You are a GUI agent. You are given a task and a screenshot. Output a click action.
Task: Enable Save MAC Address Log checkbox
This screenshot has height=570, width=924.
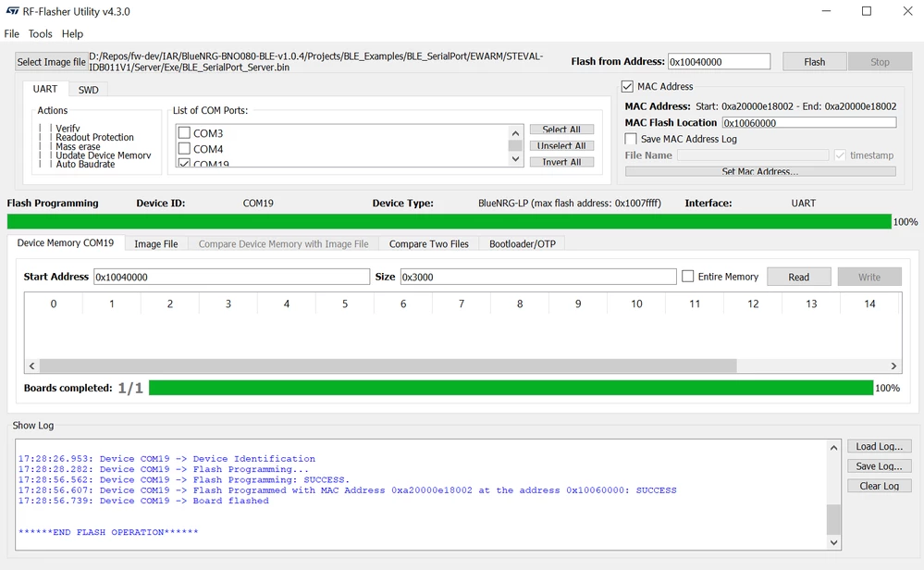[631, 139]
